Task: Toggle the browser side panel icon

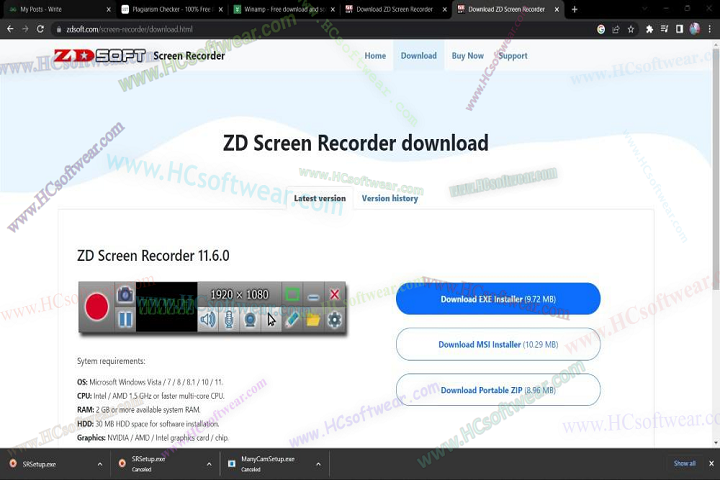Action: coord(680,29)
